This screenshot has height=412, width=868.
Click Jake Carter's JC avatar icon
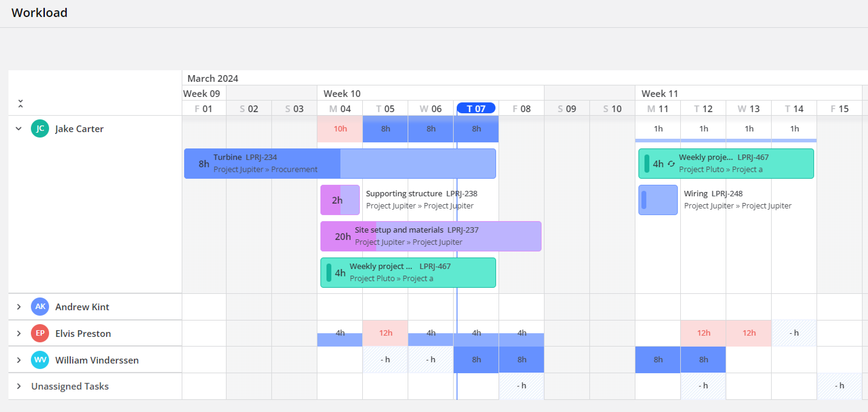[40, 128]
